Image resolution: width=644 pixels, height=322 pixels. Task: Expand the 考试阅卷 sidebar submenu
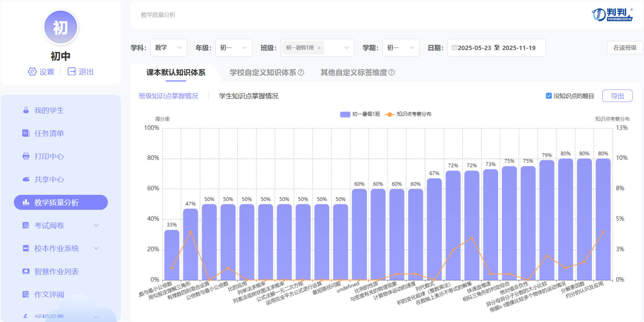[x=96, y=226]
